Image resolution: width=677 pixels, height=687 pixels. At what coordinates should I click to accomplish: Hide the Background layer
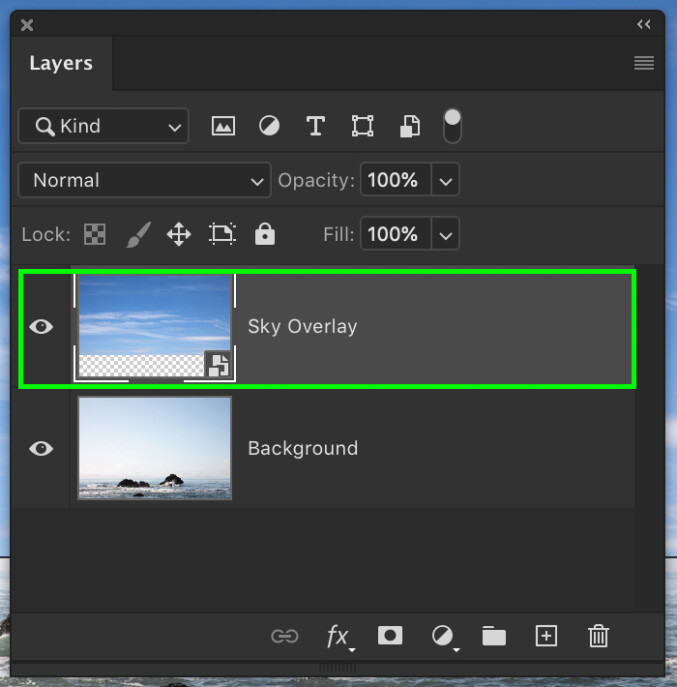coord(41,449)
